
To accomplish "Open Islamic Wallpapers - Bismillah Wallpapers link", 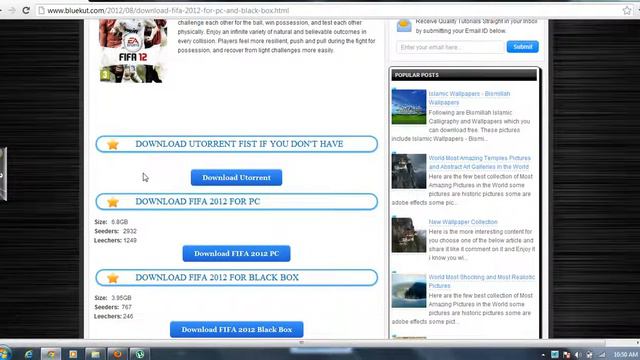I will (x=469, y=98).
